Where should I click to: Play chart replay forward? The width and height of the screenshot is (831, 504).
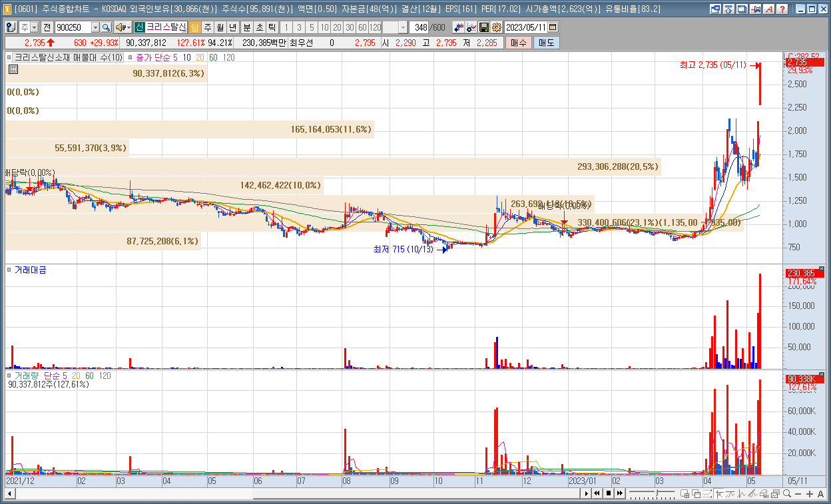[586, 493]
